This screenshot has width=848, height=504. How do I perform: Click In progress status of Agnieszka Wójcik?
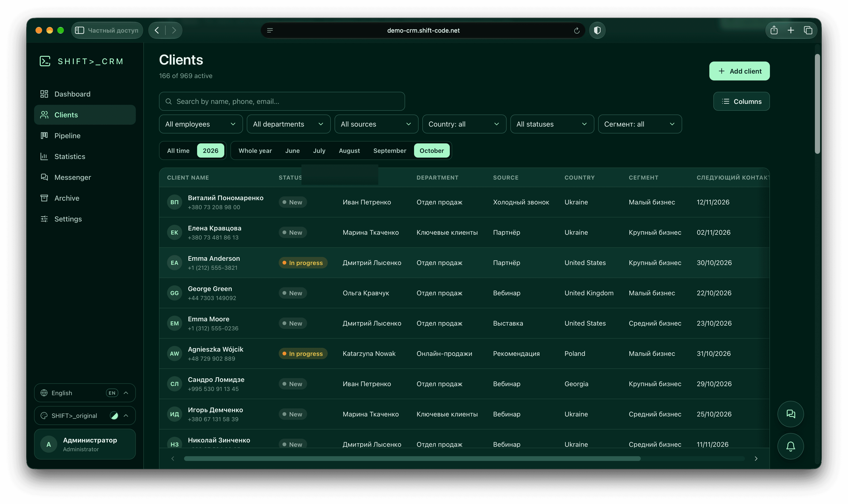pos(303,354)
